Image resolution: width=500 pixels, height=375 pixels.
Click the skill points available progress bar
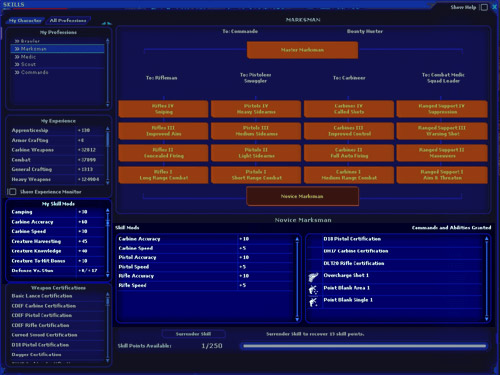(x=364, y=346)
